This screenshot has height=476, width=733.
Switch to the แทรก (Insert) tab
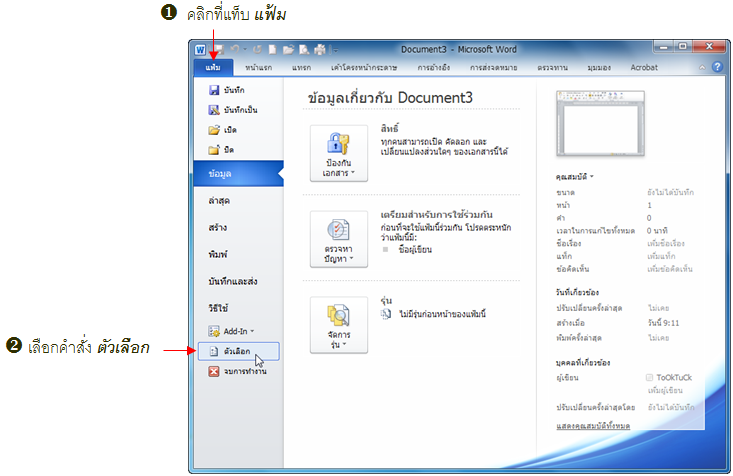pyautogui.click(x=302, y=67)
